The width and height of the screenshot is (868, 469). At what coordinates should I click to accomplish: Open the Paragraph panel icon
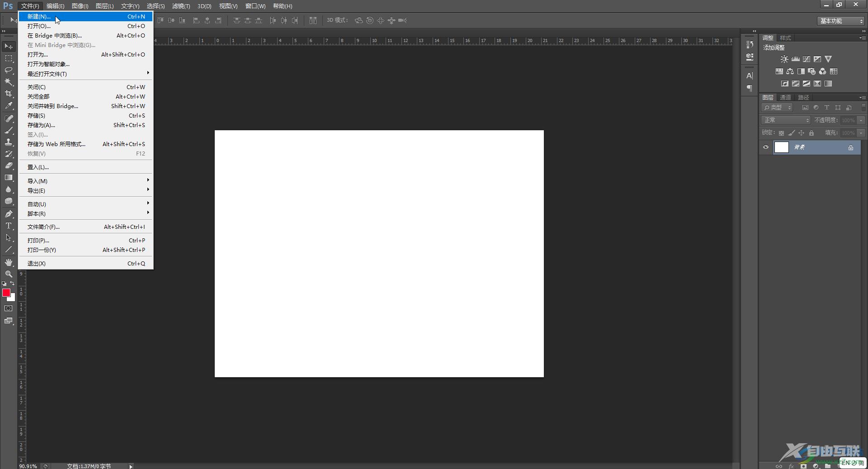click(x=750, y=88)
